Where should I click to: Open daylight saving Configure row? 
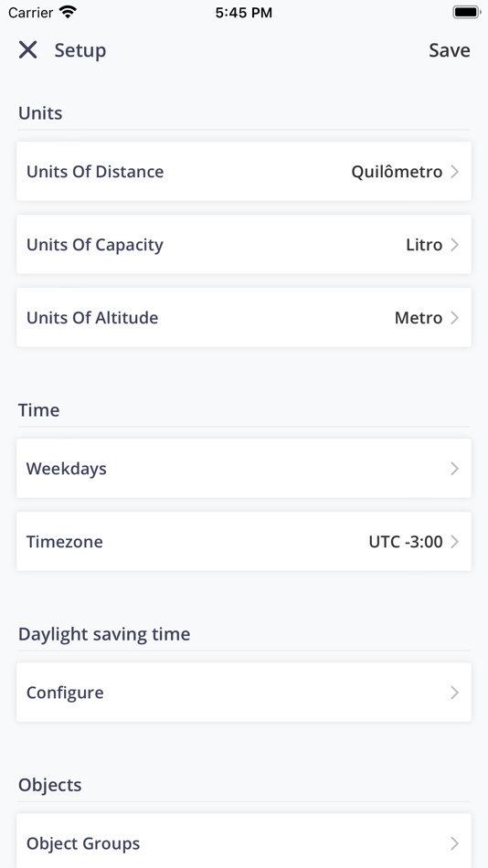pos(244,693)
